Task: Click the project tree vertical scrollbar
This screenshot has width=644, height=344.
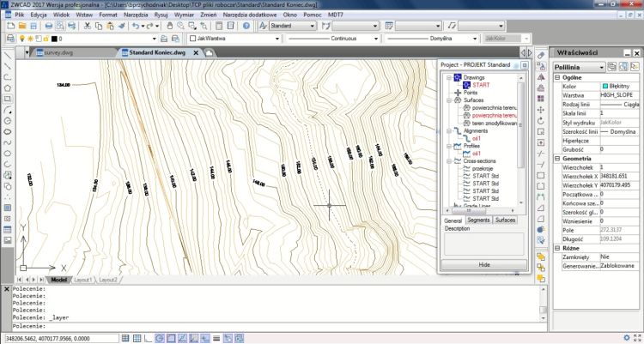Action: point(521,125)
